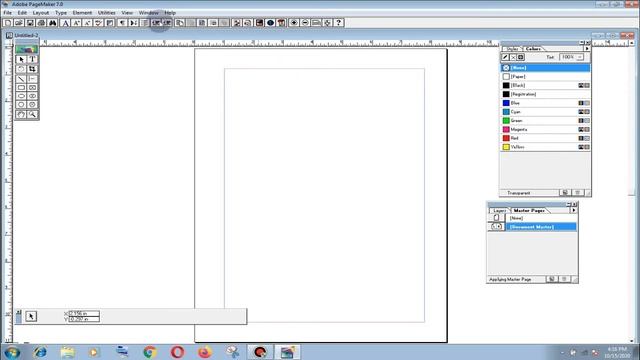Click the Y position field in control palette
This screenshot has height=360, width=640.
(84, 319)
